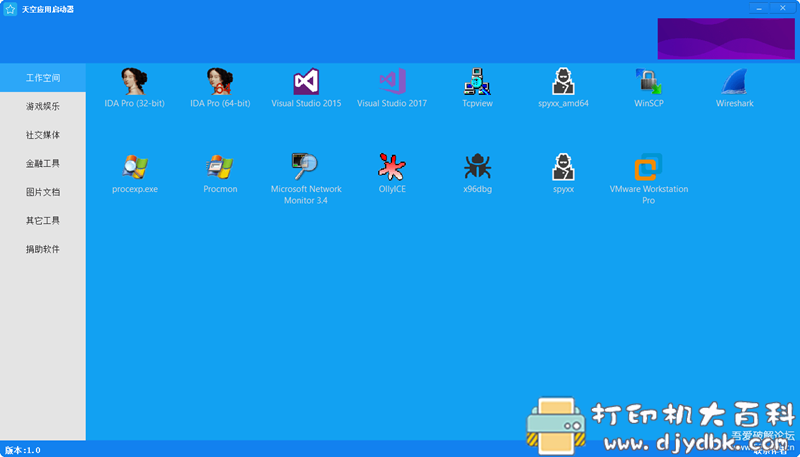The height and width of the screenshot is (457, 800).
Task: Switch to the 游戏娱乐 category
Action: point(43,107)
